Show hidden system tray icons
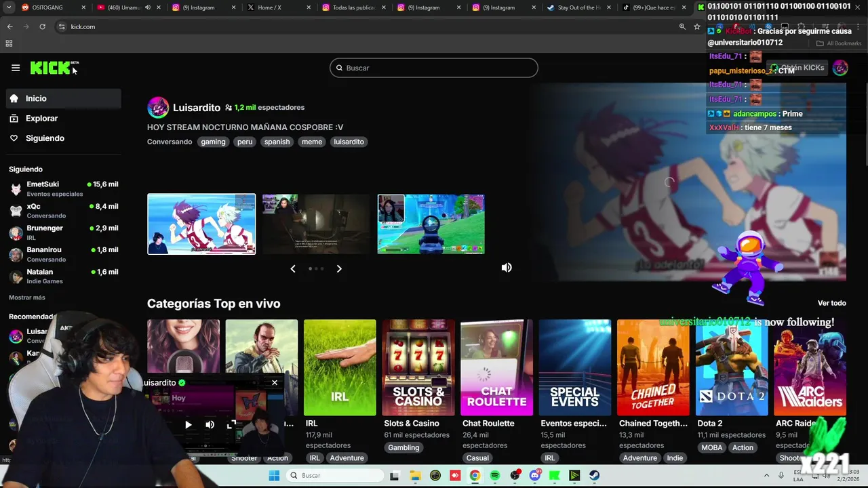 coord(767,476)
